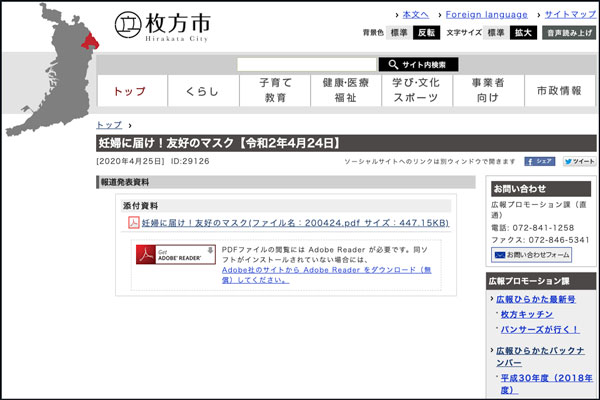This screenshot has width=600, height=400.
Task: Switch background color to 反転
Action: (427, 33)
